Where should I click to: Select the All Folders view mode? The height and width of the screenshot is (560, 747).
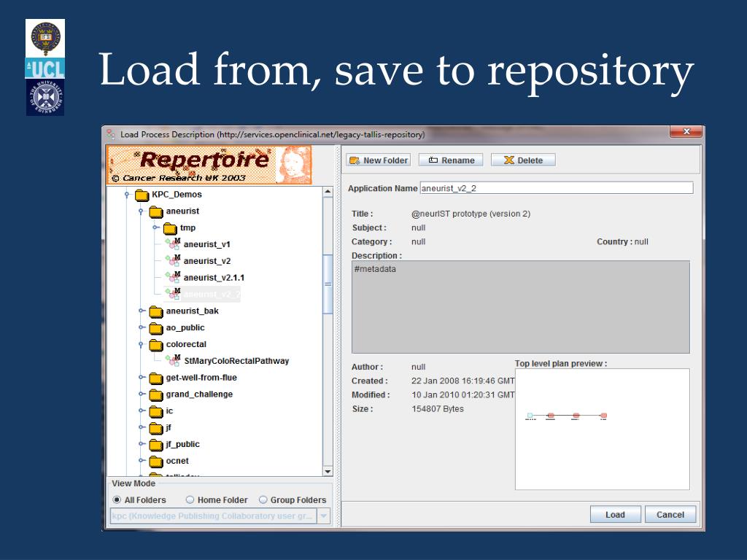tap(117, 500)
